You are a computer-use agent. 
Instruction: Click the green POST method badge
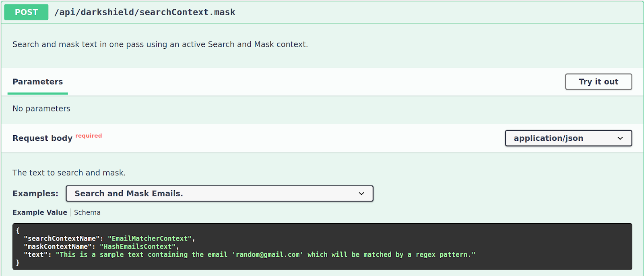point(26,12)
